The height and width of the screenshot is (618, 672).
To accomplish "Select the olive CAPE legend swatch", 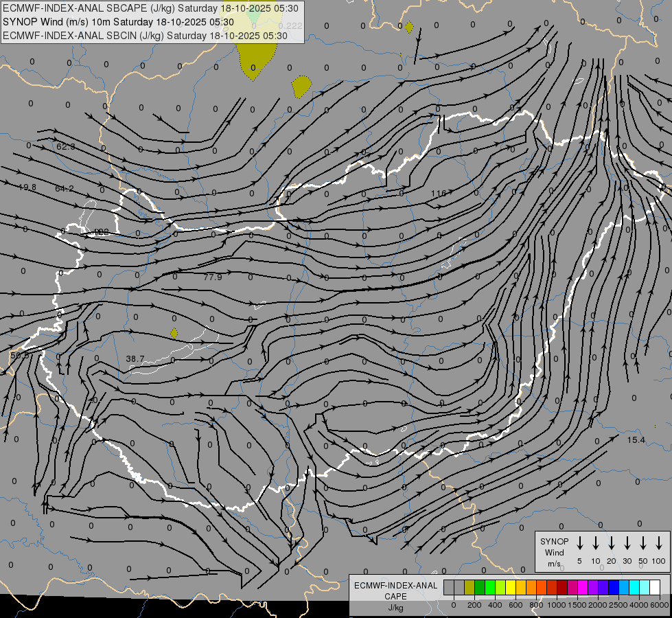I will tap(470, 588).
